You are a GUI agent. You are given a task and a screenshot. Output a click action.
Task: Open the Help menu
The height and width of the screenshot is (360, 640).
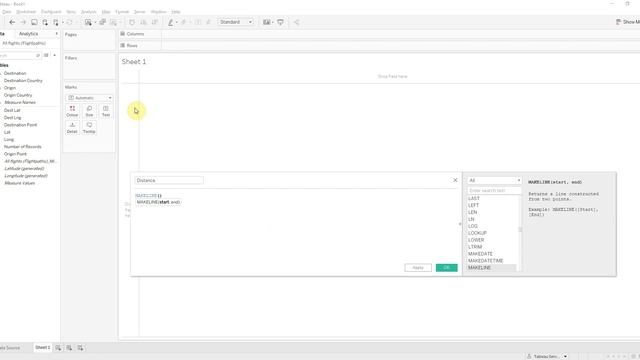(176, 12)
